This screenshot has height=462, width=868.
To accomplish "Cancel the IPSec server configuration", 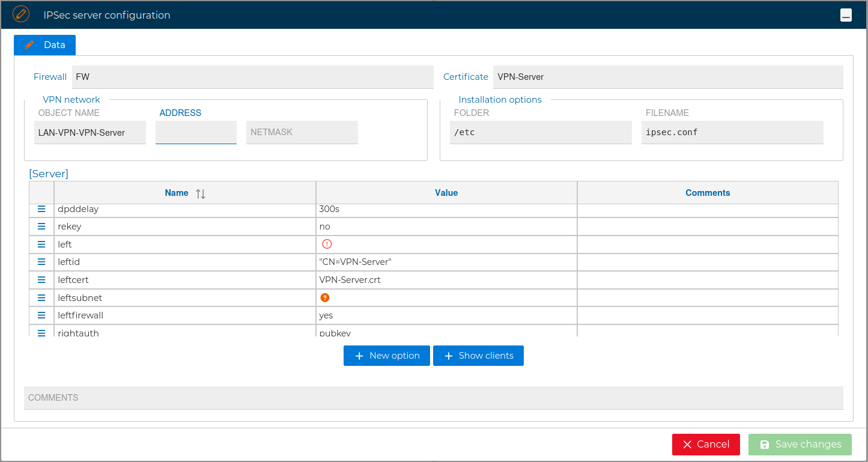I will (706, 445).
